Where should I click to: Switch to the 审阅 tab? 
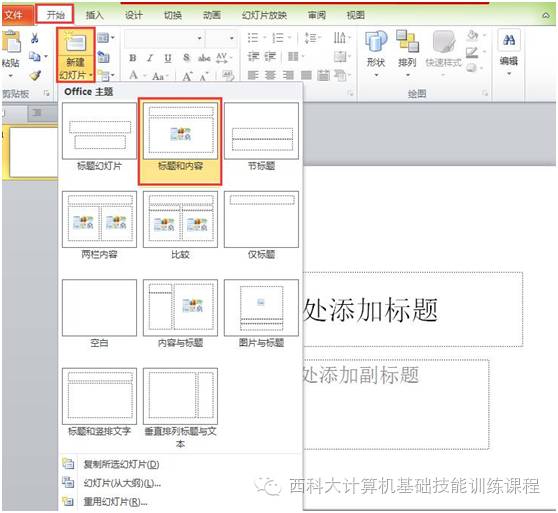pos(317,15)
